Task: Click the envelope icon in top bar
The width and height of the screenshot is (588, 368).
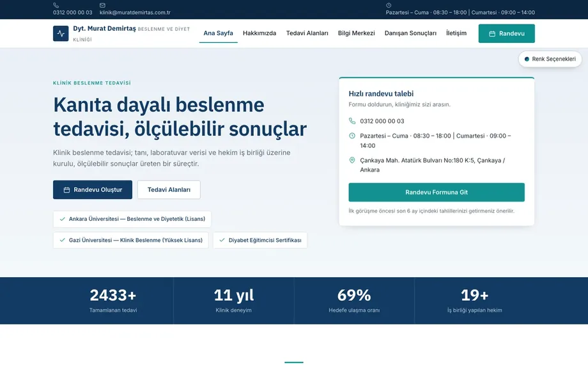Action: click(x=102, y=5)
